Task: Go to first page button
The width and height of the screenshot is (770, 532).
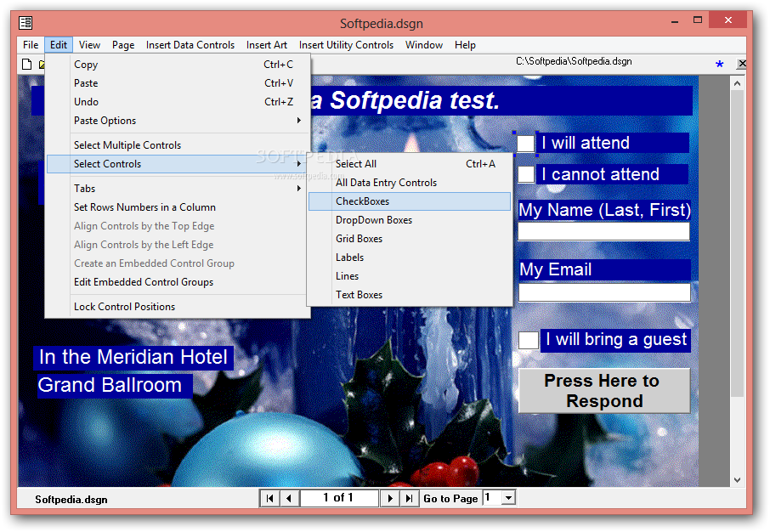Action: [x=269, y=498]
